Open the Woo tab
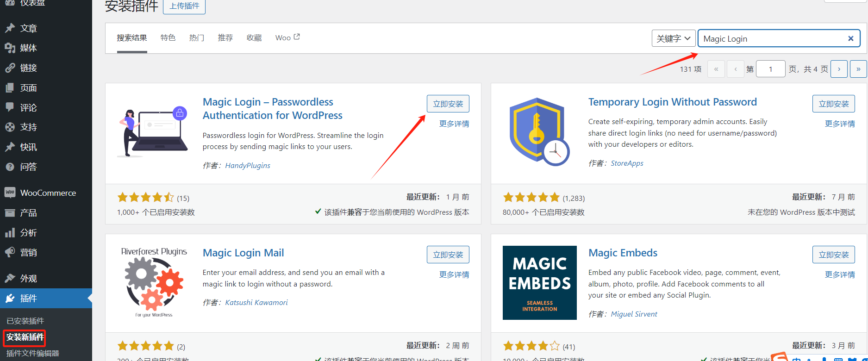Image resolution: width=868 pixels, height=361 pixels. (287, 38)
